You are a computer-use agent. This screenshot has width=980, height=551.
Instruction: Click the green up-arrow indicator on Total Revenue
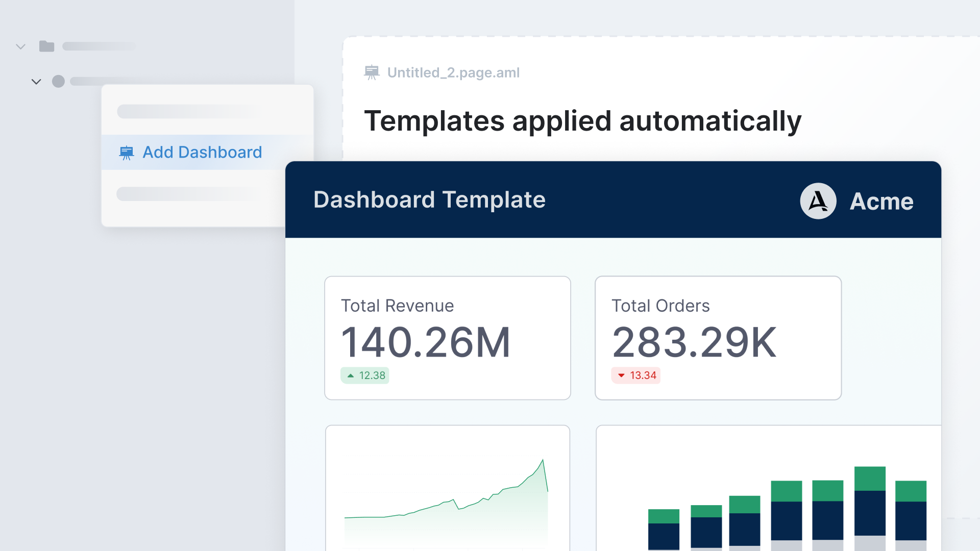(x=350, y=375)
